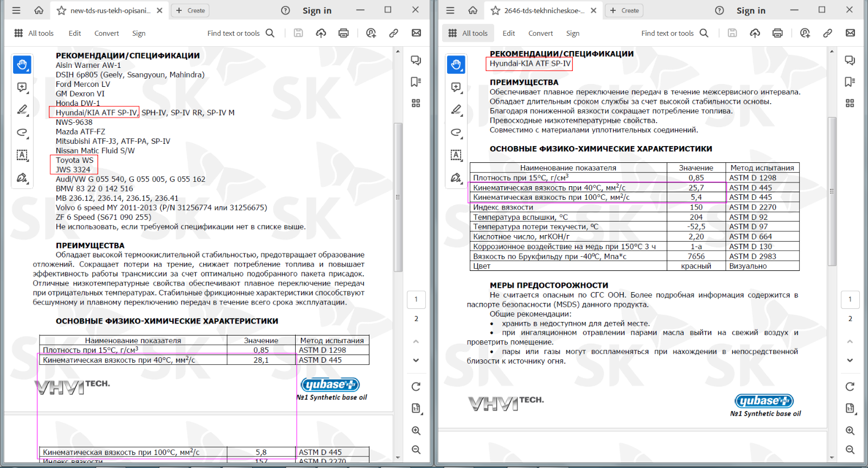Click Create button in left window
This screenshot has height=468, width=868.
(x=190, y=10)
